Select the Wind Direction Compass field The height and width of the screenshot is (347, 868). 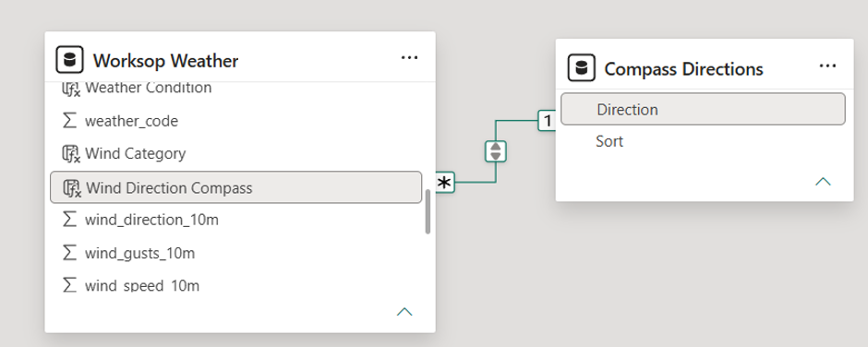tap(235, 187)
